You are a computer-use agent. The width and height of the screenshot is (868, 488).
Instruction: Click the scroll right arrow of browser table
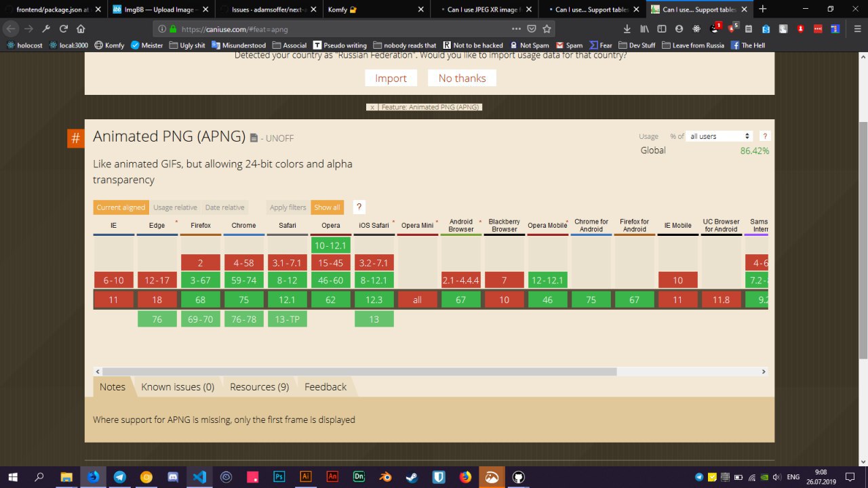click(764, 371)
